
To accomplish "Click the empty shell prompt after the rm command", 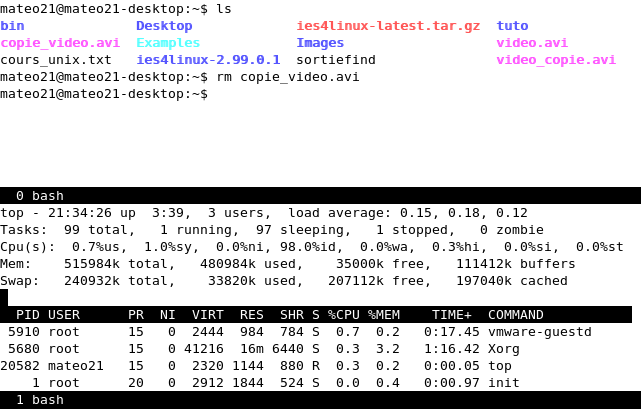I will click(104, 94).
